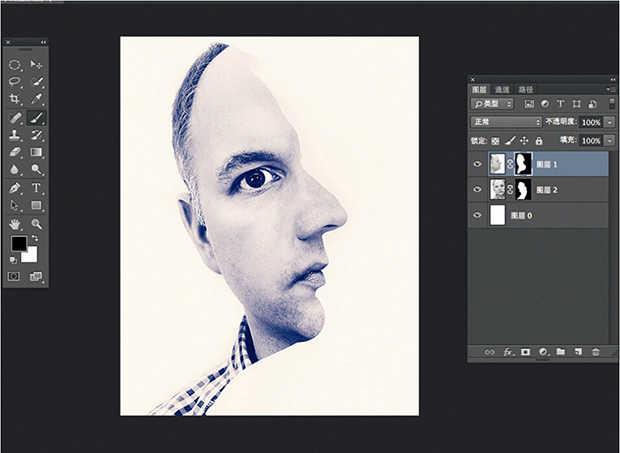Select the Hand tool

tap(15, 224)
